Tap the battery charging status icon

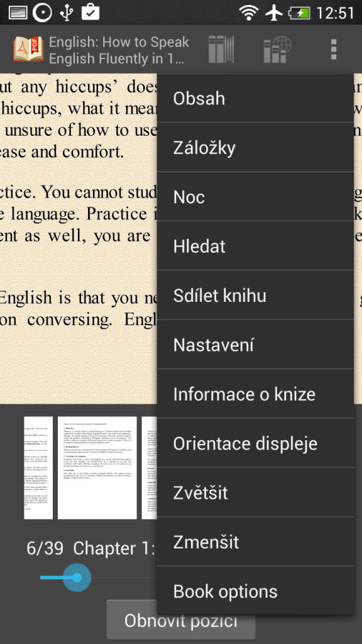click(x=299, y=13)
